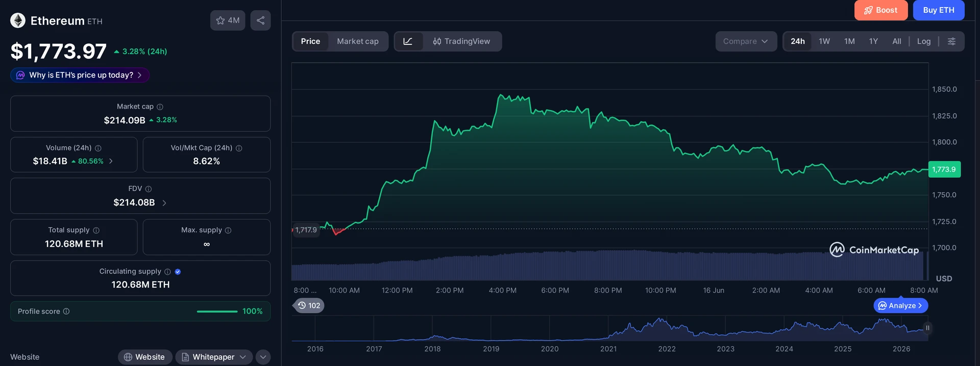Click the 102 history events badge

[309, 305]
